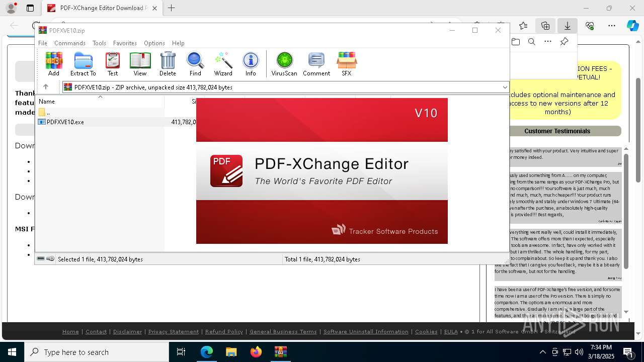Run the Test archive tool
644x362 pixels.
click(113, 64)
